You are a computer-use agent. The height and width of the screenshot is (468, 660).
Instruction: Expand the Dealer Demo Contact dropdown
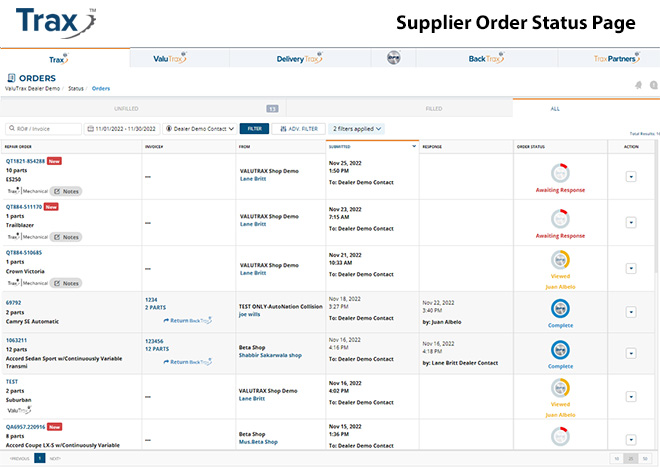point(200,129)
